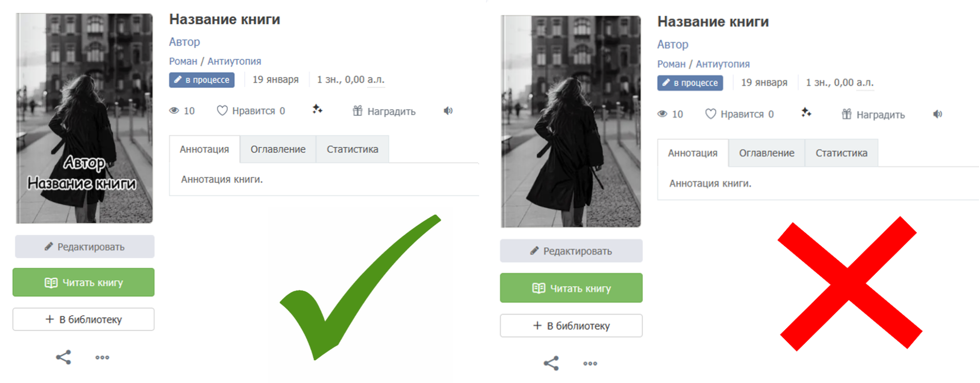This screenshot has width=980, height=383.
Task: Add to library with right 'В библиотеку' button
Action: [571, 326]
